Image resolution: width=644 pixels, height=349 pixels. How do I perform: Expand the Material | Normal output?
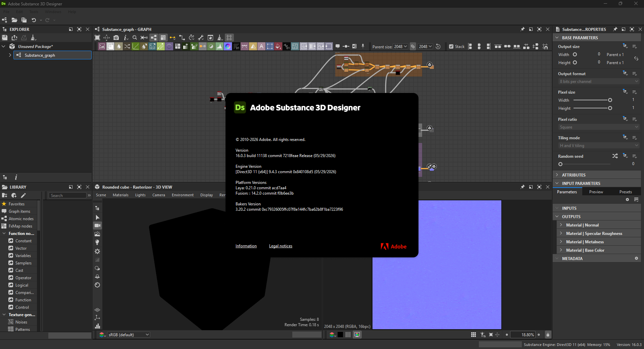pos(561,225)
